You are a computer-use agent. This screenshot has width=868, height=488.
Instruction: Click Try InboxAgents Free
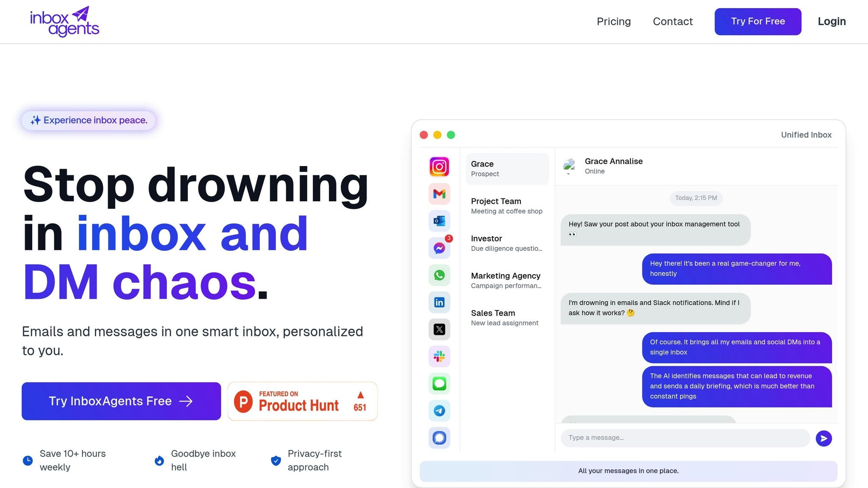point(121,401)
